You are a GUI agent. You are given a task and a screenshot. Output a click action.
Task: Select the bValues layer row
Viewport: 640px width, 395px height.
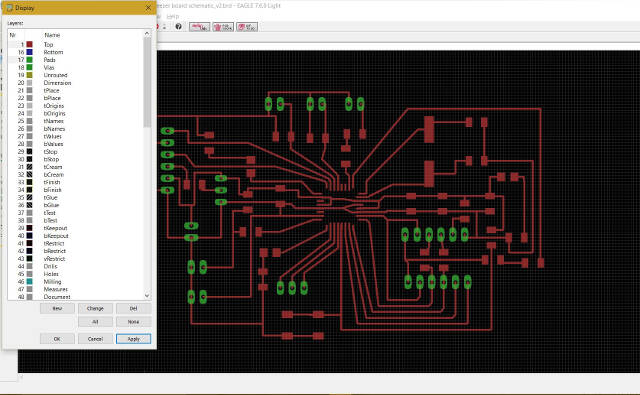tap(76, 144)
